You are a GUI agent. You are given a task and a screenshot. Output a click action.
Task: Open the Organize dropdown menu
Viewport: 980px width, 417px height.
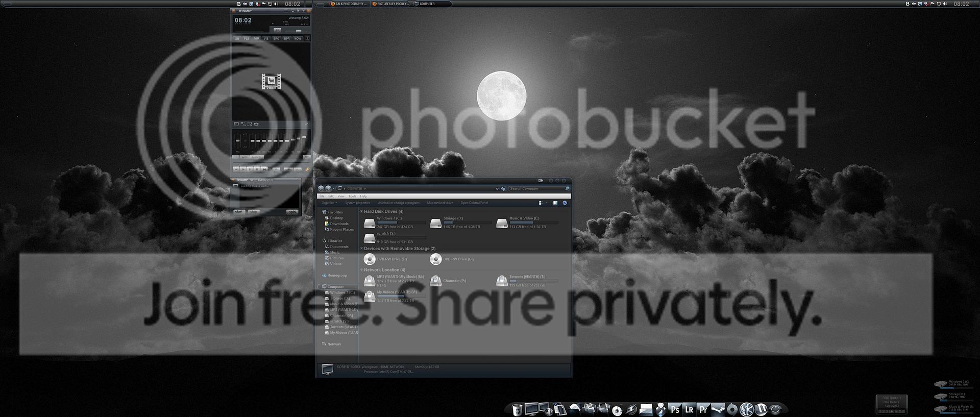pyautogui.click(x=329, y=203)
